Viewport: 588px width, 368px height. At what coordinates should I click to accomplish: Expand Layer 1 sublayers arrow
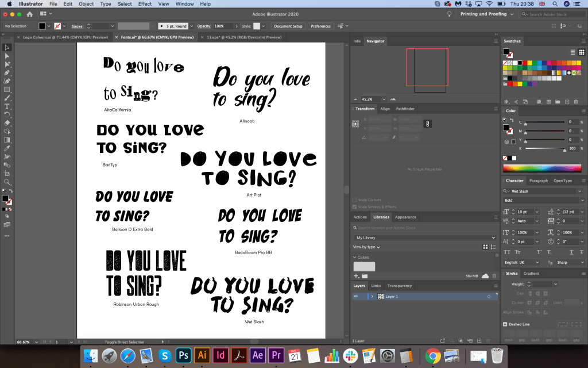[x=372, y=297]
